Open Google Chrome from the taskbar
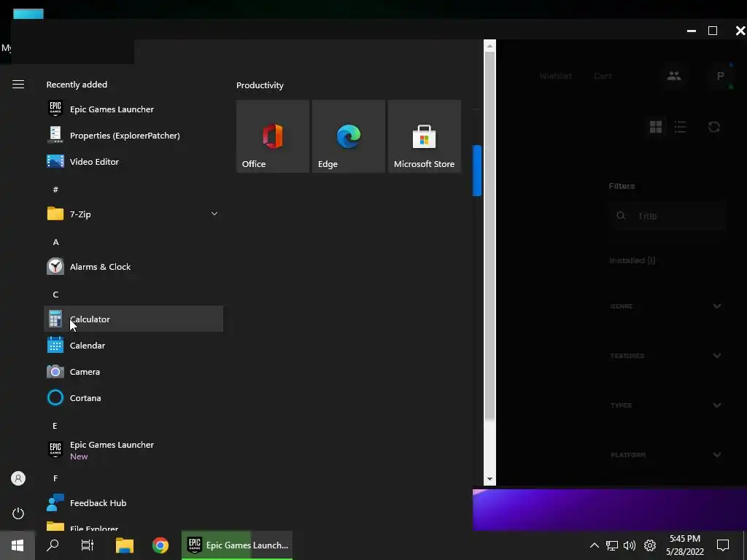Screen dimensions: 747x560 click(160, 545)
